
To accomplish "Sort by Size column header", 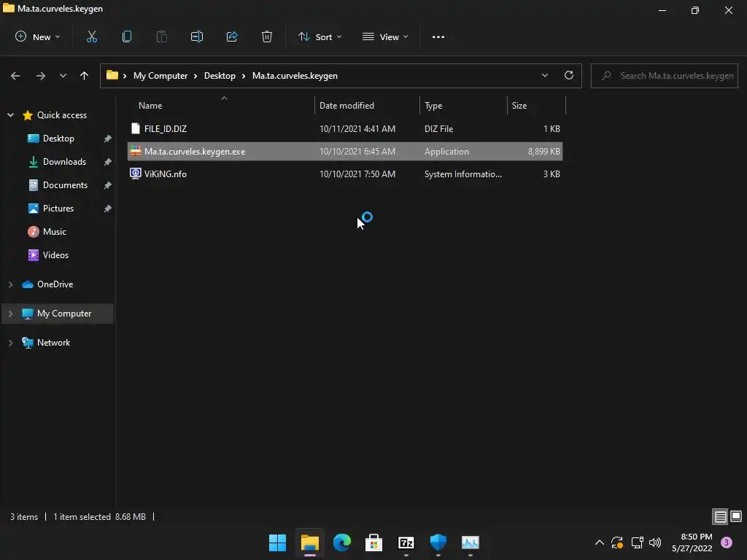I will (536, 105).
